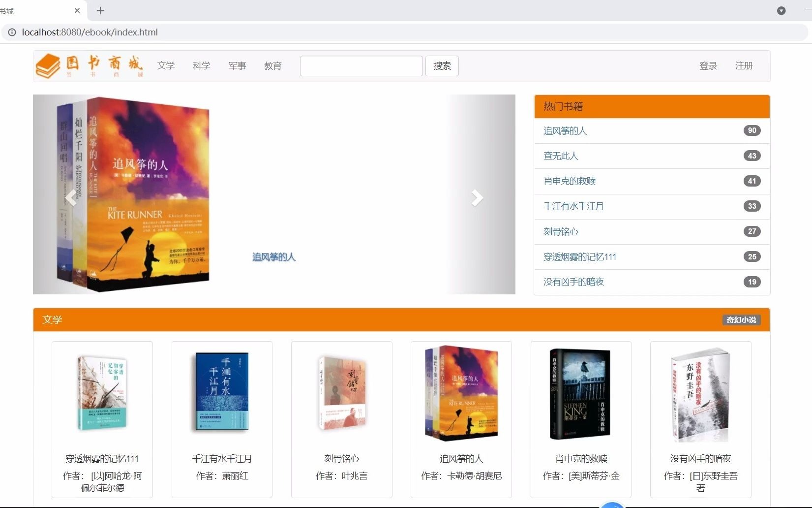
Task: Click the 90 count badge
Action: pos(752,130)
